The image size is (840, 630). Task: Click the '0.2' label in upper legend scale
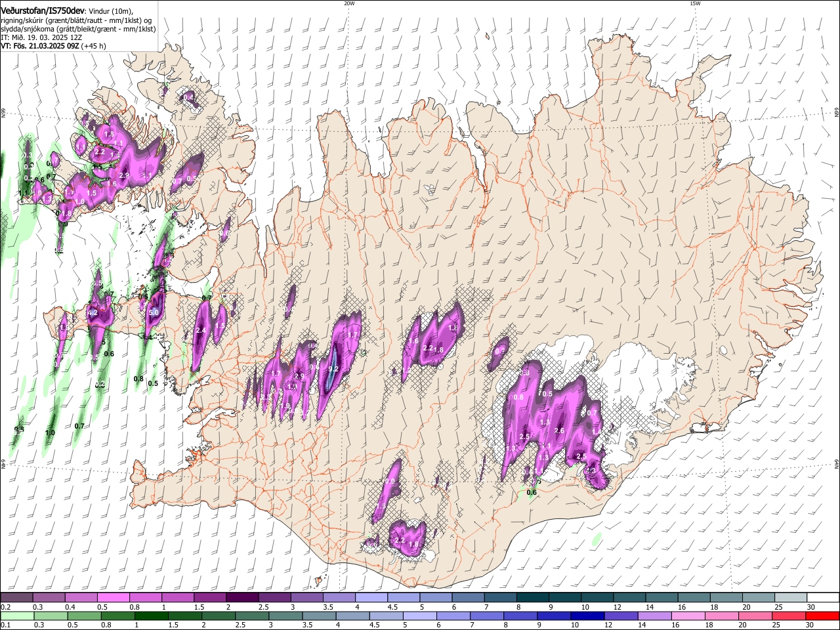point(5,607)
